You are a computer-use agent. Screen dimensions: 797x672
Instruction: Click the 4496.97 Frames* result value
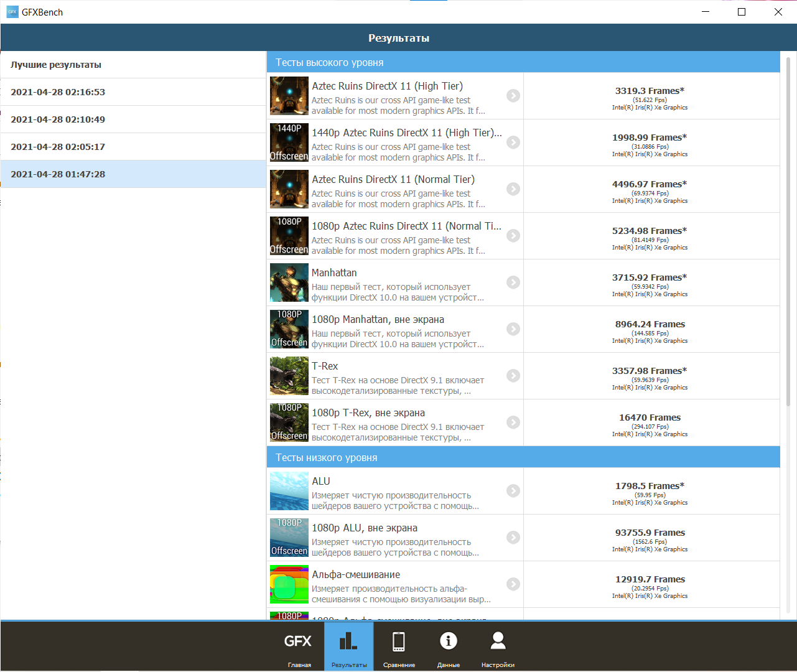coord(650,184)
